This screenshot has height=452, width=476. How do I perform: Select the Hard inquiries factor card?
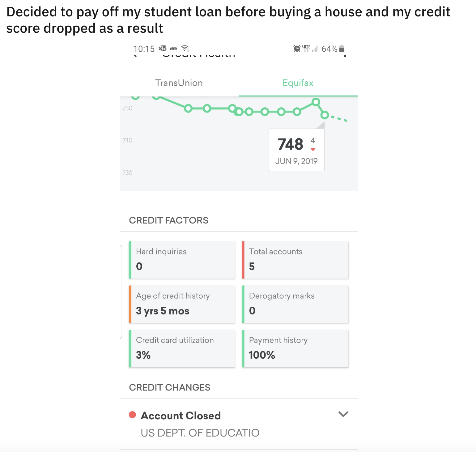pos(182,260)
